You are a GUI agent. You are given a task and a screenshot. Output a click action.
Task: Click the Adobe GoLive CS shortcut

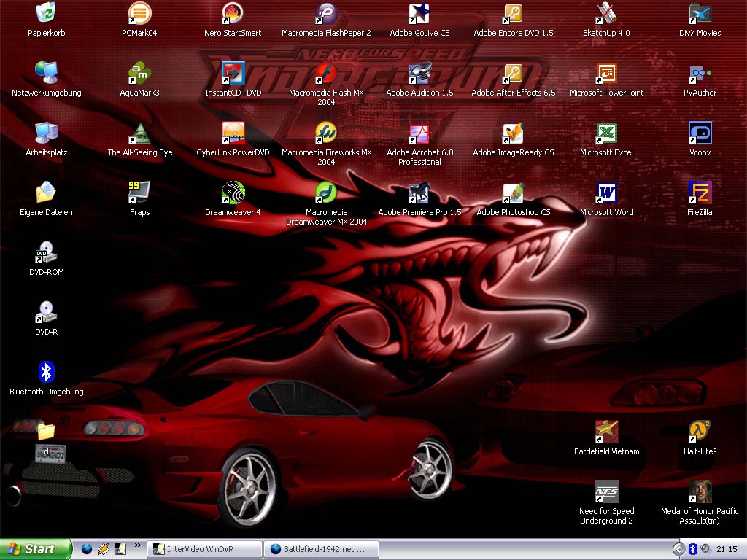click(x=419, y=13)
